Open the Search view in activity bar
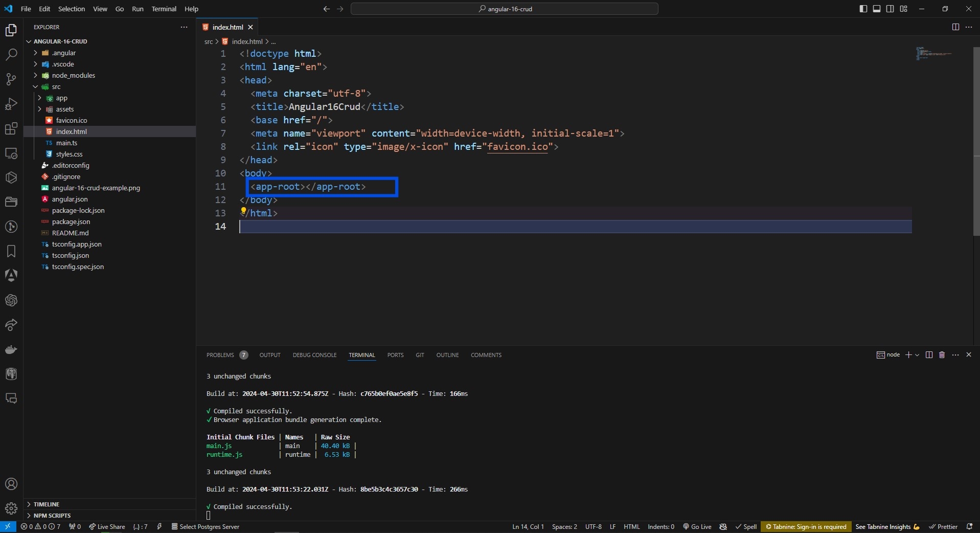The height and width of the screenshot is (533, 980). coord(11,55)
